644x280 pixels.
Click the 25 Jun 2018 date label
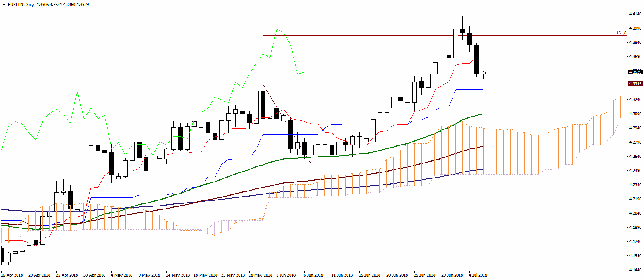click(425, 275)
